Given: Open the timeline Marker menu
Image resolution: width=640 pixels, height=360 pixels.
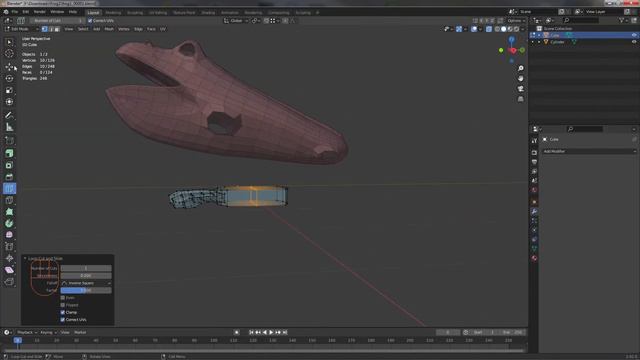Looking at the screenshot, I should [80, 332].
